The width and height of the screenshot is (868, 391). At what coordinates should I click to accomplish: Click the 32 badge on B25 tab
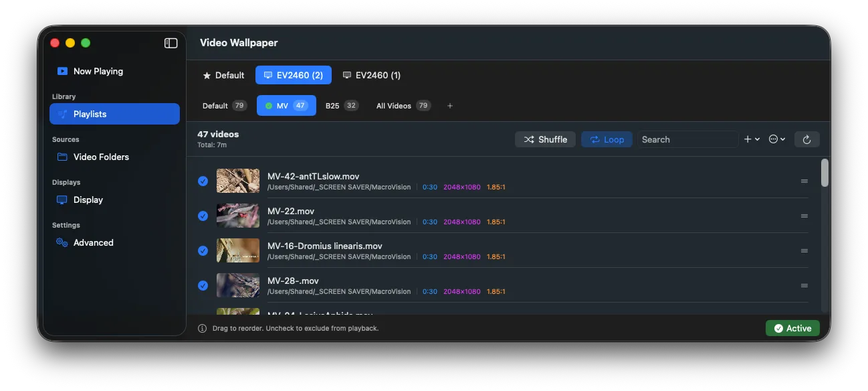(351, 106)
